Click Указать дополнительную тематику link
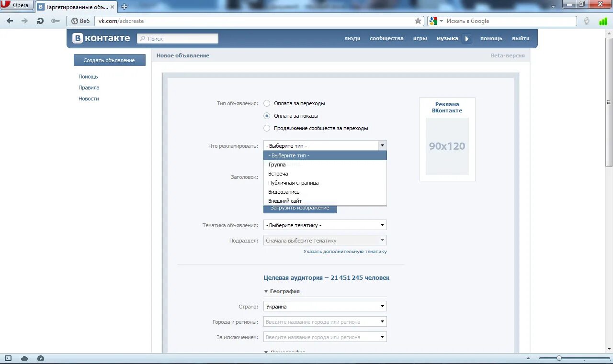 coord(345,252)
